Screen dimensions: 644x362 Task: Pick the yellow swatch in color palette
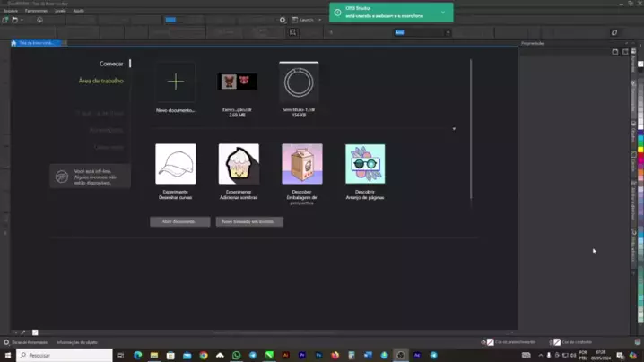coord(640,150)
